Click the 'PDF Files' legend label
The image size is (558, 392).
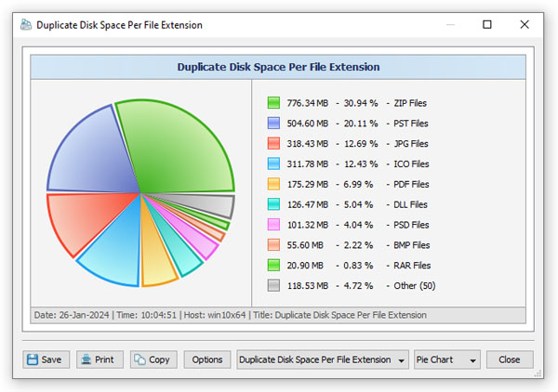click(x=411, y=184)
